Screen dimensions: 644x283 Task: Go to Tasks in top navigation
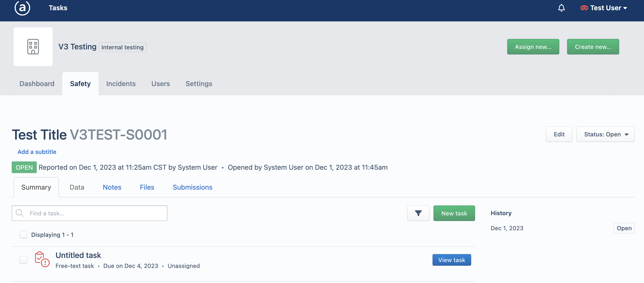58,8
